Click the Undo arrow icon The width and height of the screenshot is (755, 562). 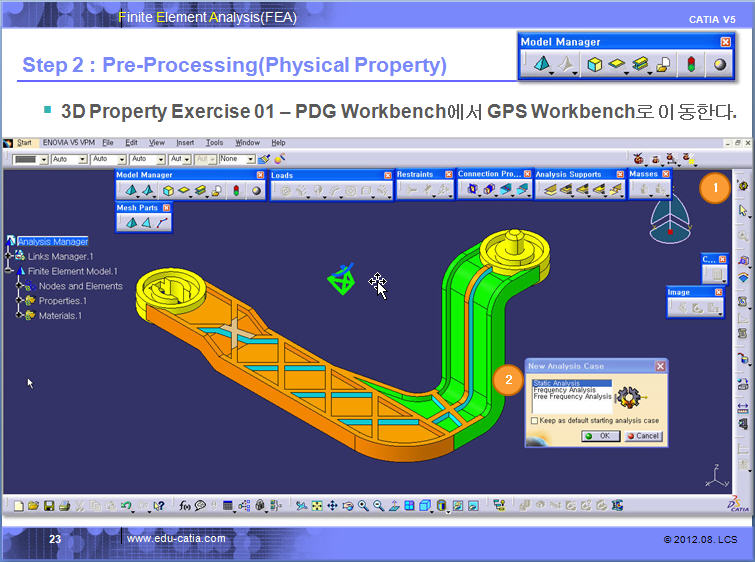click(x=126, y=506)
